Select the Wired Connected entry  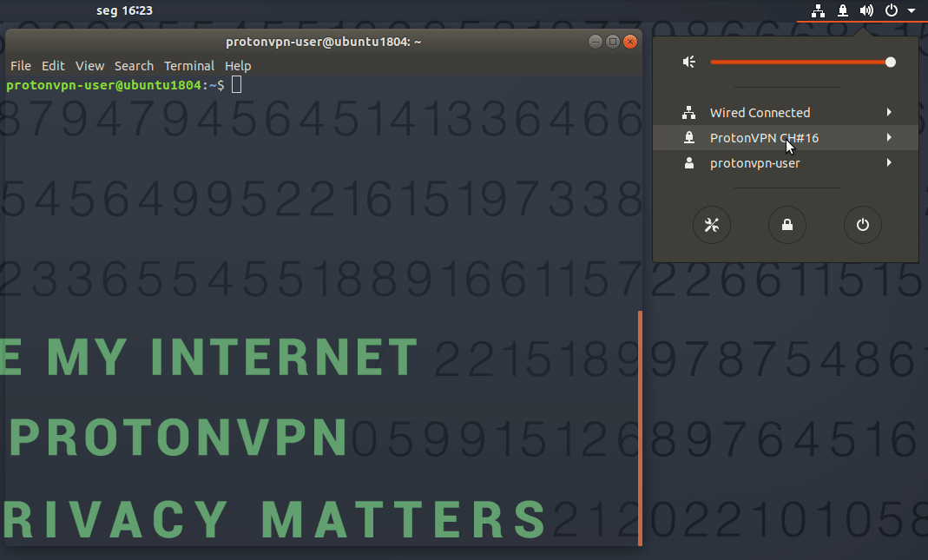(x=786, y=113)
